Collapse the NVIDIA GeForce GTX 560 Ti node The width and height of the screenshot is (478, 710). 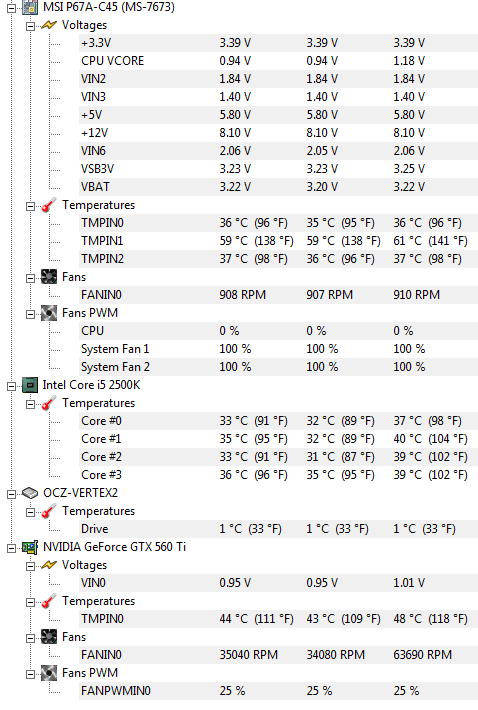[x=11, y=548]
